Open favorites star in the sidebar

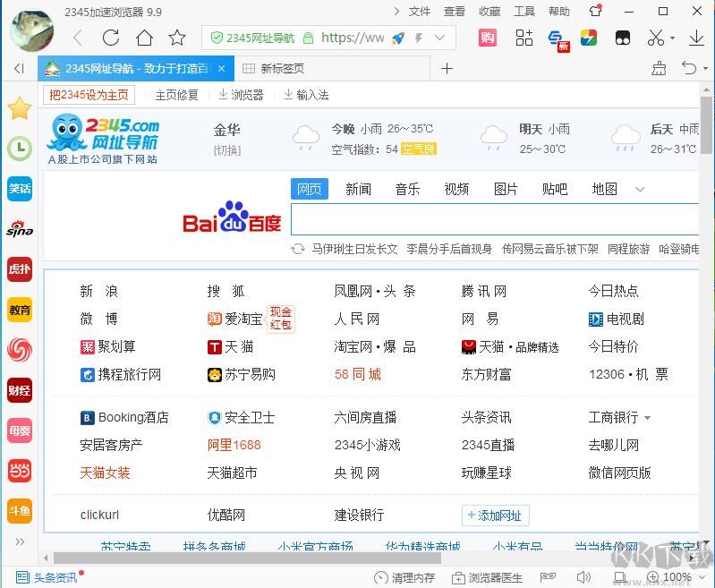pyautogui.click(x=20, y=108)
